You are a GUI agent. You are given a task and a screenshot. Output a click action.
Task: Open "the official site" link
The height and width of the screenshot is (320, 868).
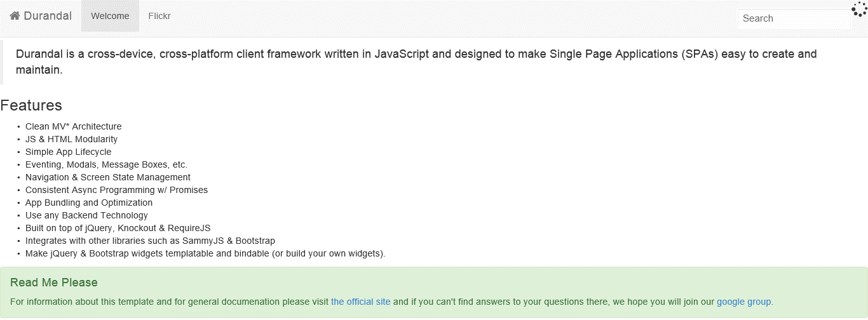pyautogui.click(x=360, y=302)
